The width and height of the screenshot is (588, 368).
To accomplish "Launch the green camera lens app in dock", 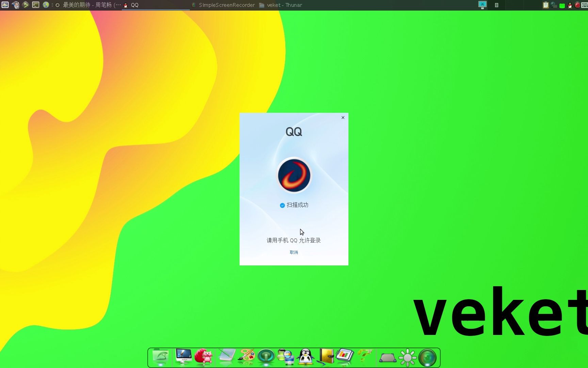I will [x=428, y=358].
